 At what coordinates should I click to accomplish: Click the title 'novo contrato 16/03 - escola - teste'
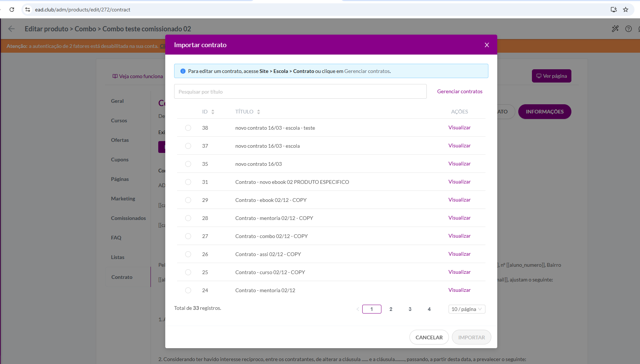pos(275,128)
